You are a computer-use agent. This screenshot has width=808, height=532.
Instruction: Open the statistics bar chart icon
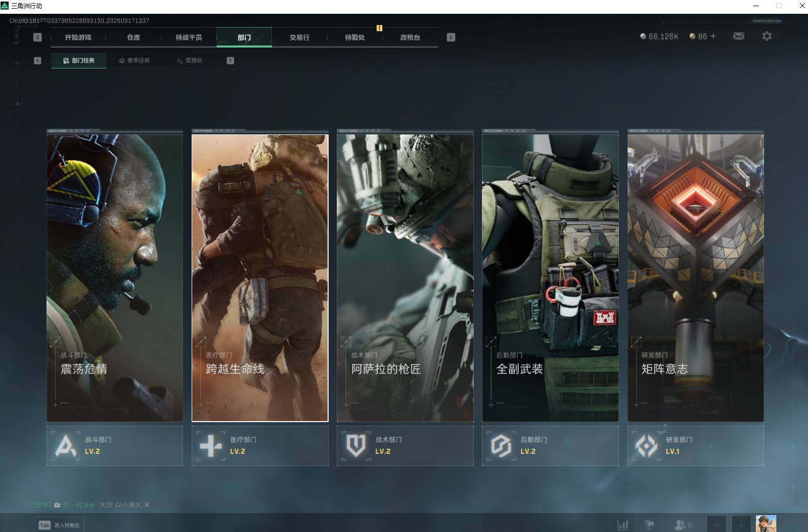pos(623,525)
